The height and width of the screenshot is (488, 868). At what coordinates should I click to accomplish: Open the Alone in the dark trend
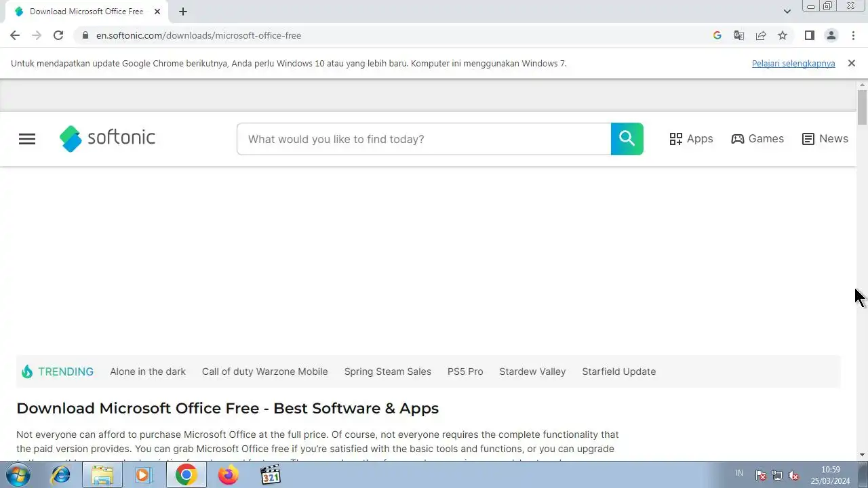pos(148,371)
